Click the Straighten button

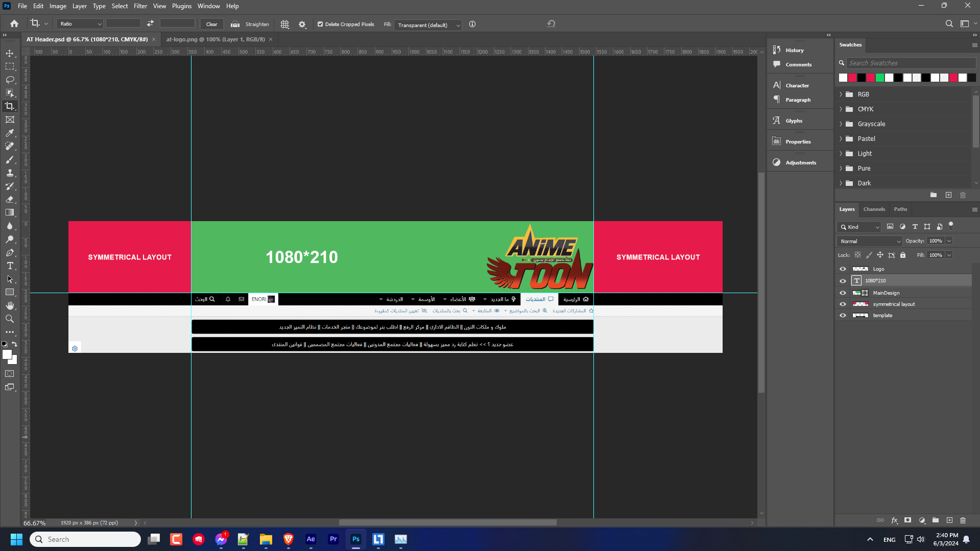point(250,24)
